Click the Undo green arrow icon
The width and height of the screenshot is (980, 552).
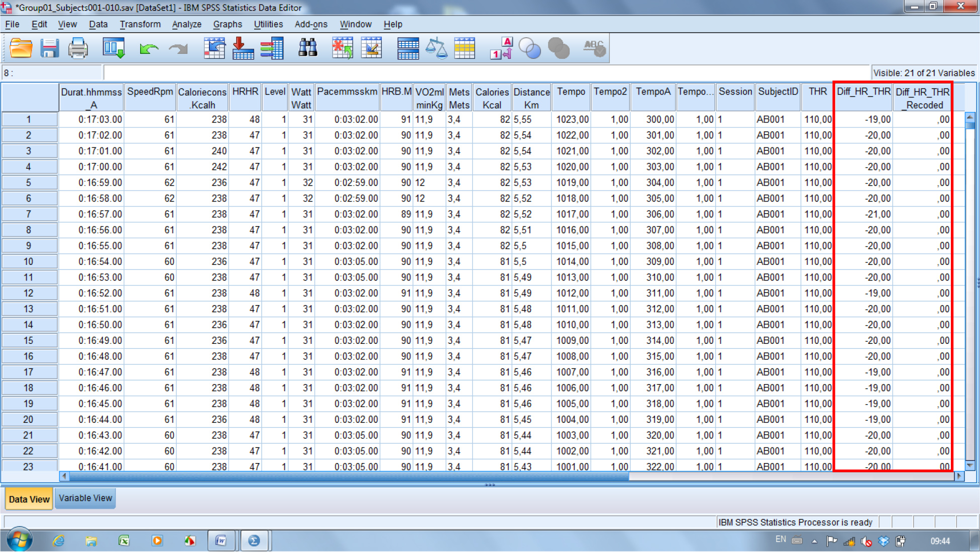tap(149, 49)
